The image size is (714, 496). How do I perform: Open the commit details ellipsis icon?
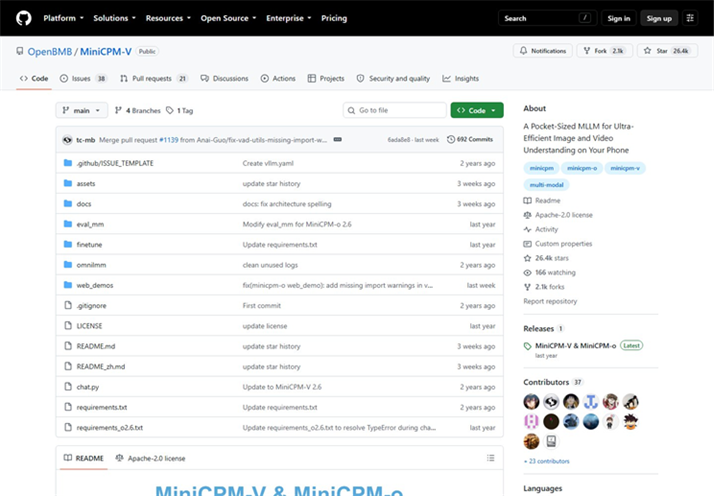(337, 139)
